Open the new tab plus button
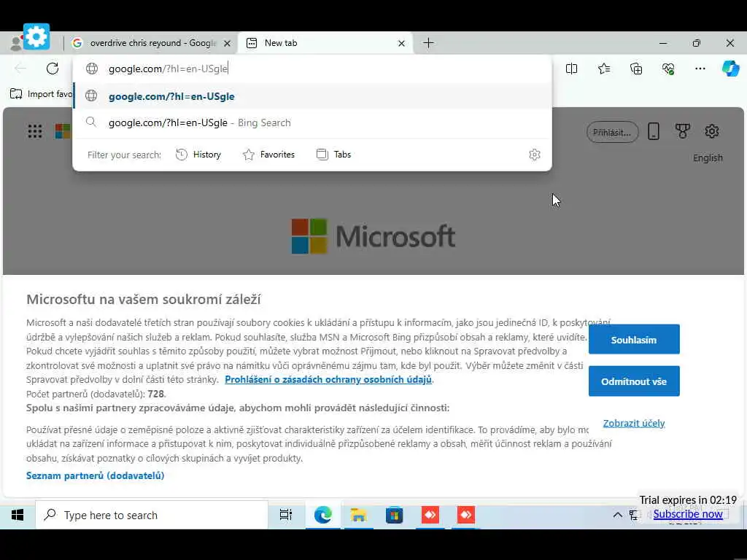The width and height of the screenshot is (747, 560). 428,43
